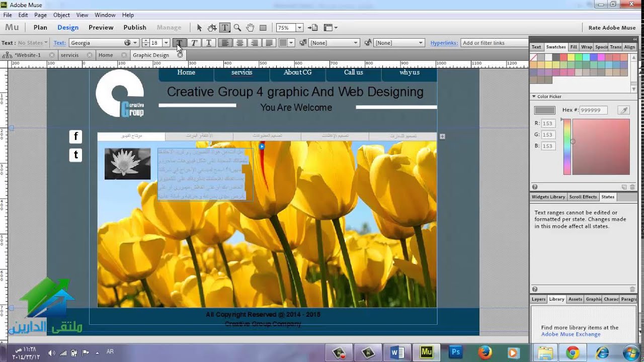
Task: Justify the text alignment
Action: (269, 43)
